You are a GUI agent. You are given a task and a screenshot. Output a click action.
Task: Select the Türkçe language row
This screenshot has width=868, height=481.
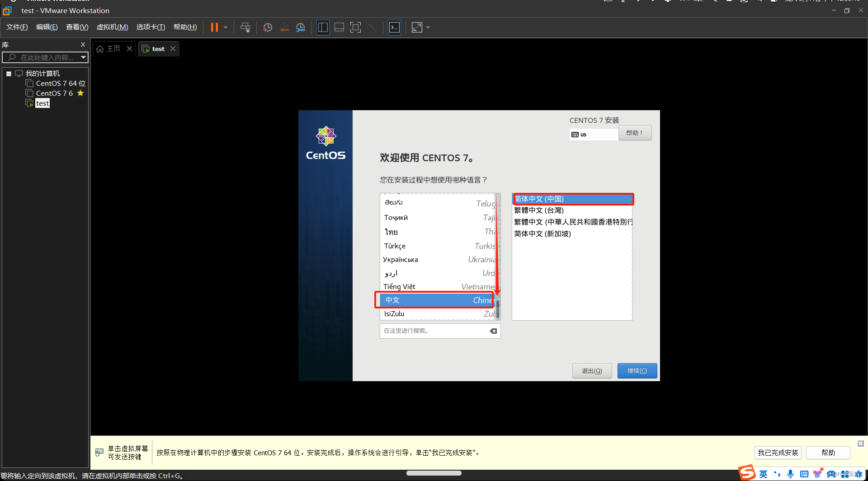pyautogui.click(x=438, y=246)
